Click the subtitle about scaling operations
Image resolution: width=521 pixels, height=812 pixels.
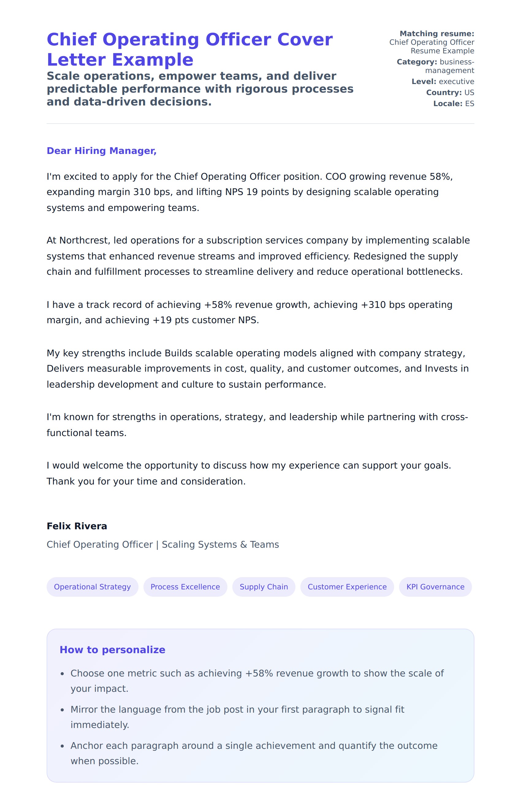pyautogui.click(x=200, y=89)
